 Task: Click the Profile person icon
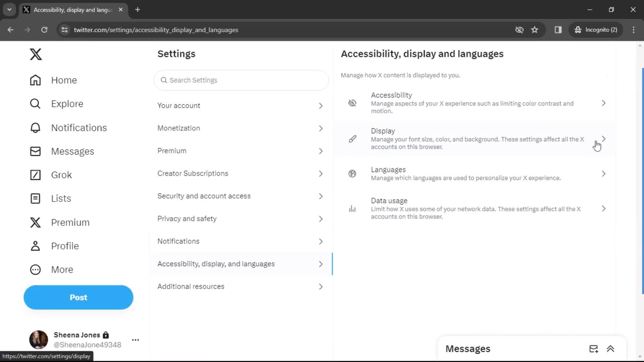click(x=35, y=246)
